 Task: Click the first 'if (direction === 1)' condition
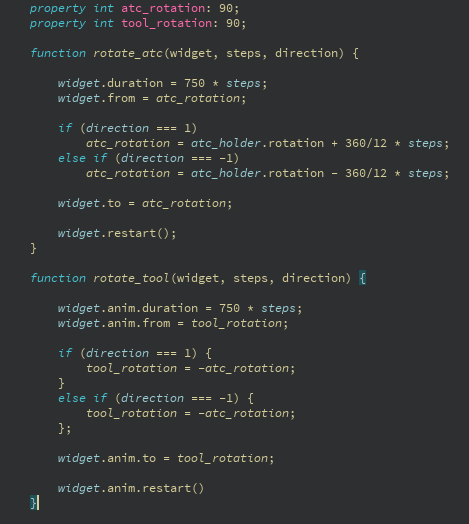click(128, 128)
